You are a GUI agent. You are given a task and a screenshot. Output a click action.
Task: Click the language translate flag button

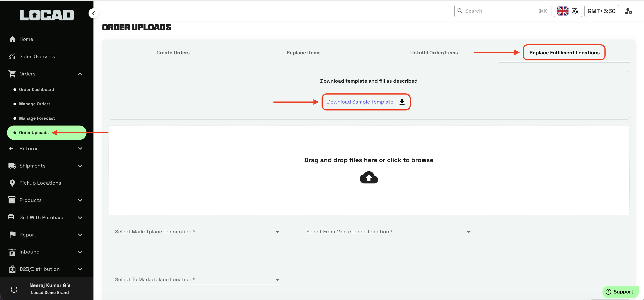point(568,11)
